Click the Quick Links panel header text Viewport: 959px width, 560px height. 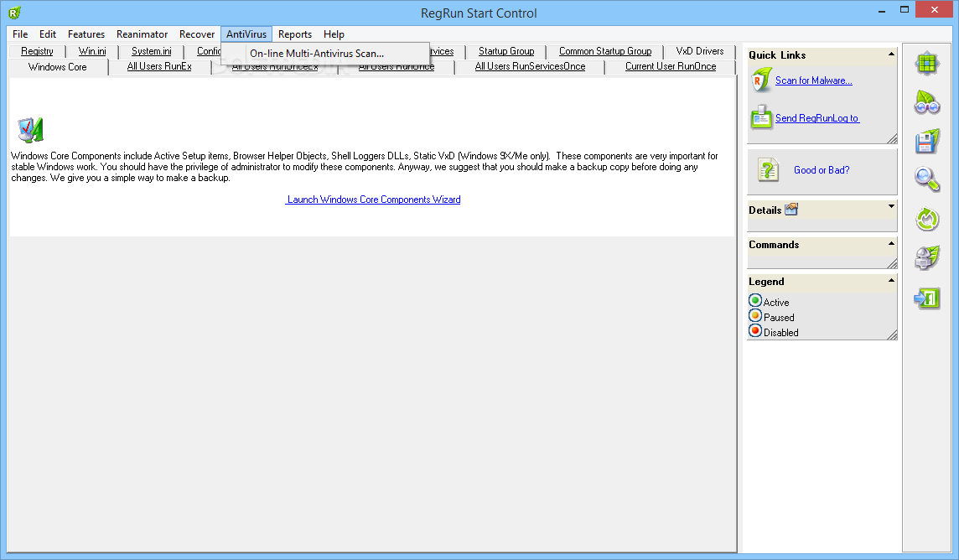pyautogui.click(x=777, y=55)
